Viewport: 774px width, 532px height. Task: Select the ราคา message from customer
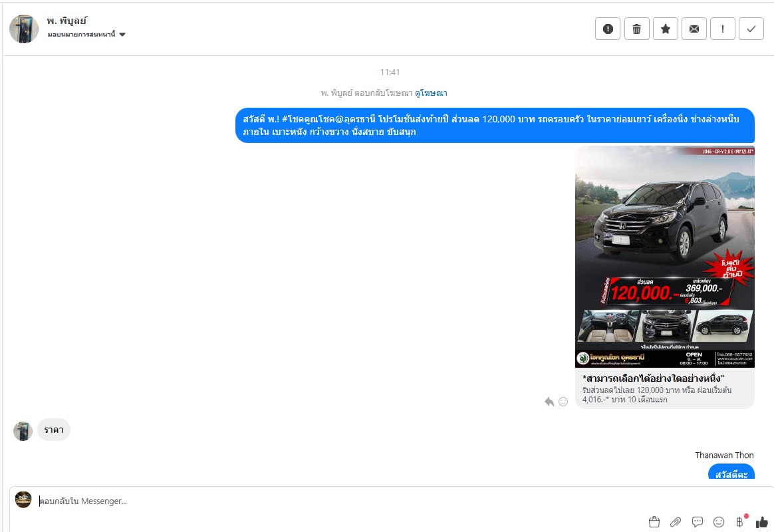[x=54, y=430]
